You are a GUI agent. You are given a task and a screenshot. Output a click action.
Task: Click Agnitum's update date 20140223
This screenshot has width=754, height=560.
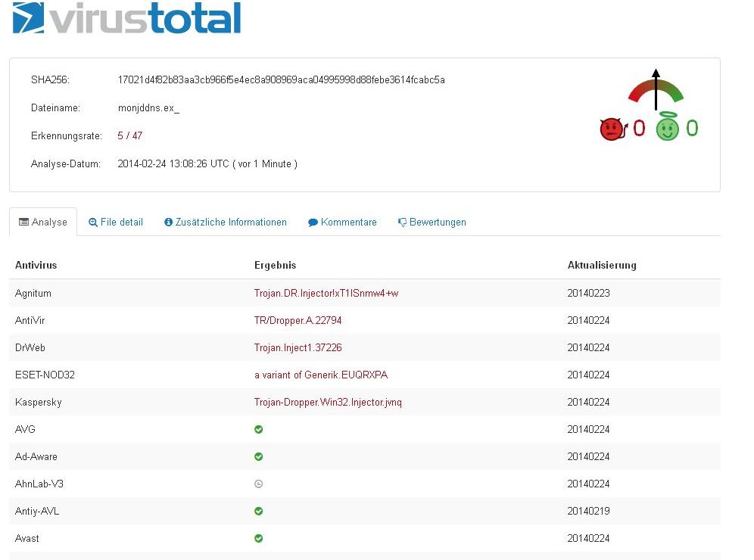pos(588,293)
